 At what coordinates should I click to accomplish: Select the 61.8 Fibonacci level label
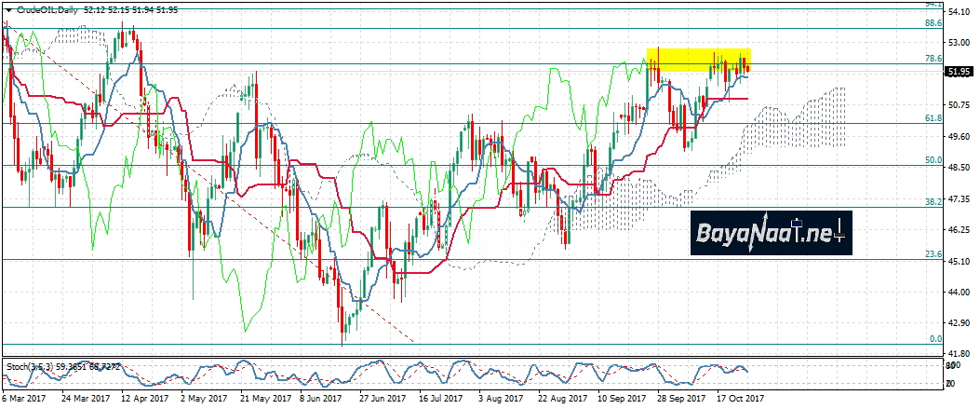(933, 118)
